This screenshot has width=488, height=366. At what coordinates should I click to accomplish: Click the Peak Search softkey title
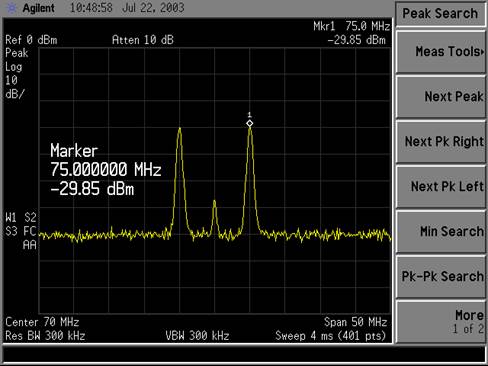click(440, 14)
